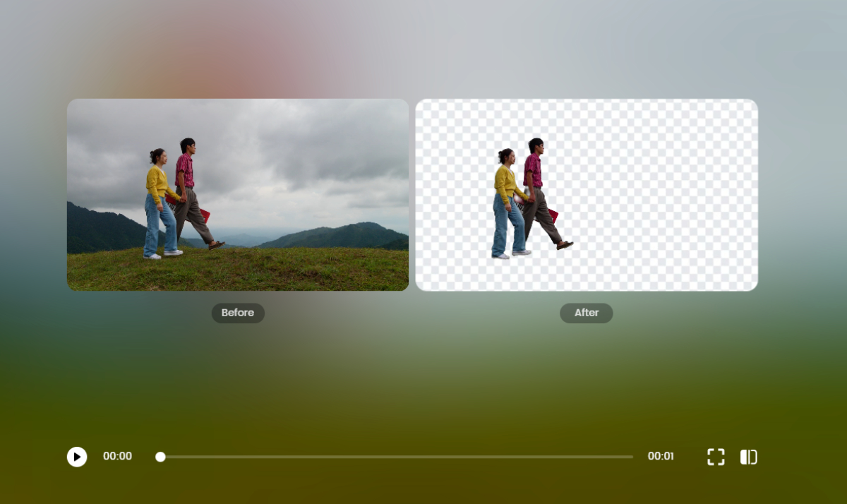Select the After label
The image size is (847, 504).
(x=587, y=313)
